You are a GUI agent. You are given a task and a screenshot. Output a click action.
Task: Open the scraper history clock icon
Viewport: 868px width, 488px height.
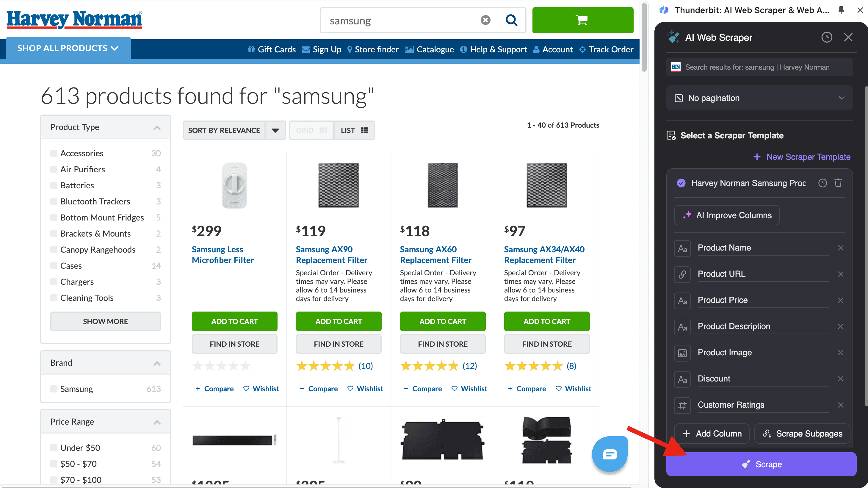827,37
